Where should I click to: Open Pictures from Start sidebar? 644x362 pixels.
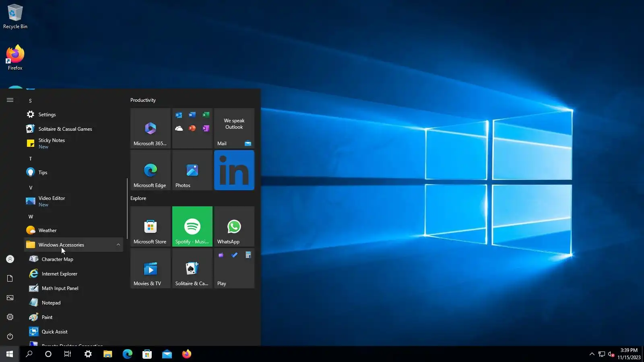[10, 298]
